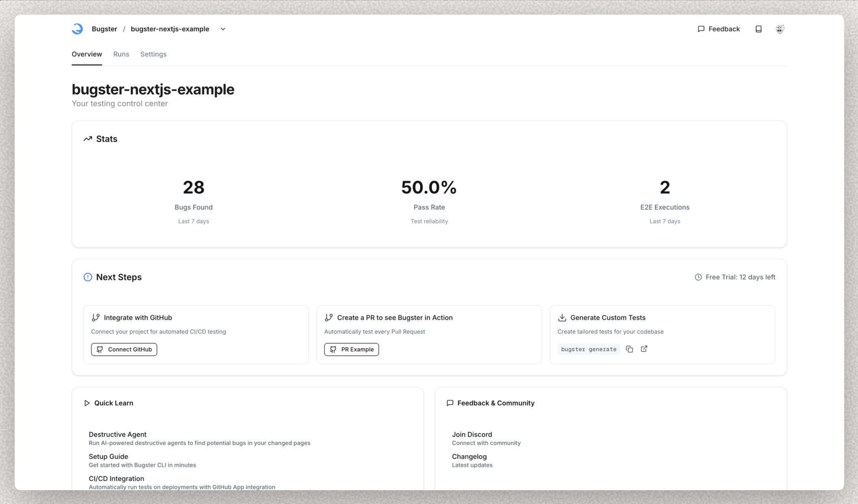
Task: Open bugster generate docs external link icon
Action: (x=644, y=349)
